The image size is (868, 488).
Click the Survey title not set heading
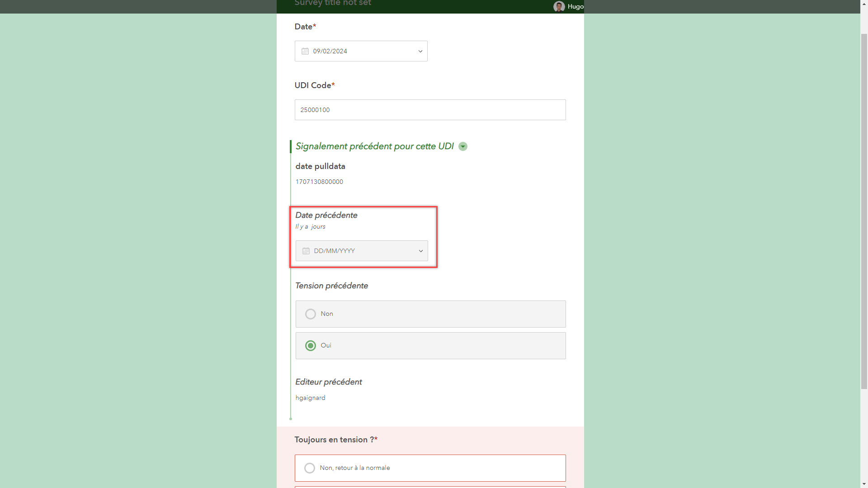(x=333, y=4)
